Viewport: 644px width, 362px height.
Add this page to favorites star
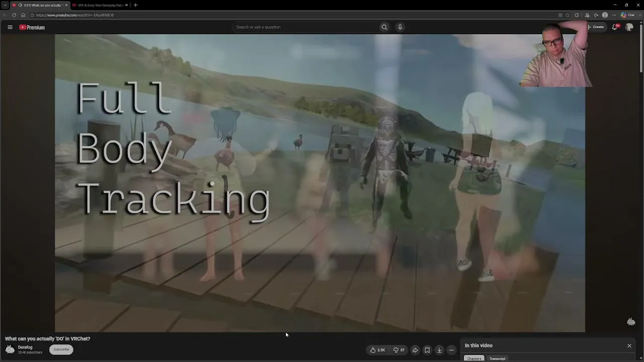point(568,15)
